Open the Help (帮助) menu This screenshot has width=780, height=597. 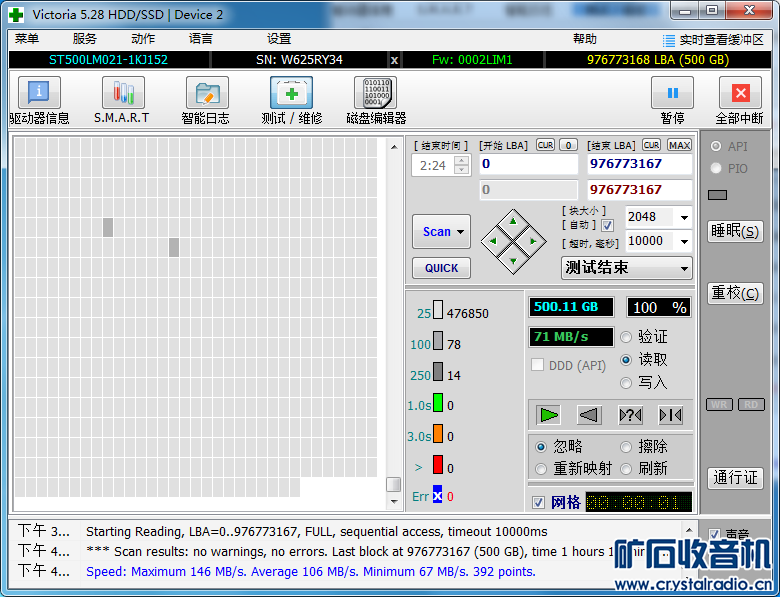click(585, 39)
